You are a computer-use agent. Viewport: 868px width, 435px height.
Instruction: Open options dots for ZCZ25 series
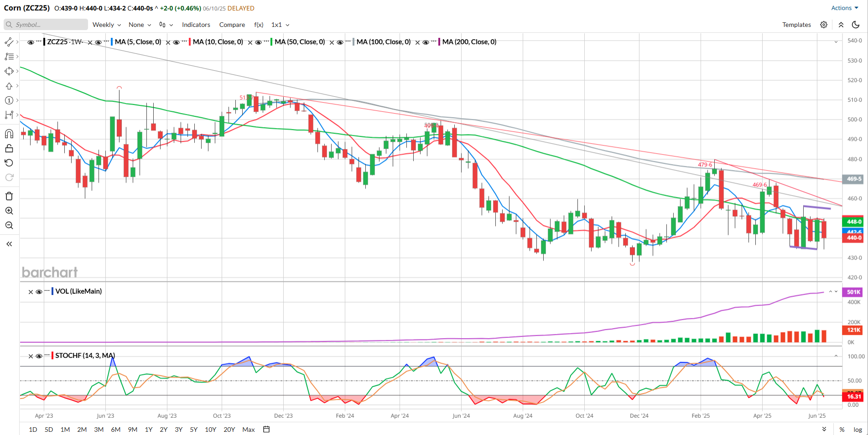point(39,41)
